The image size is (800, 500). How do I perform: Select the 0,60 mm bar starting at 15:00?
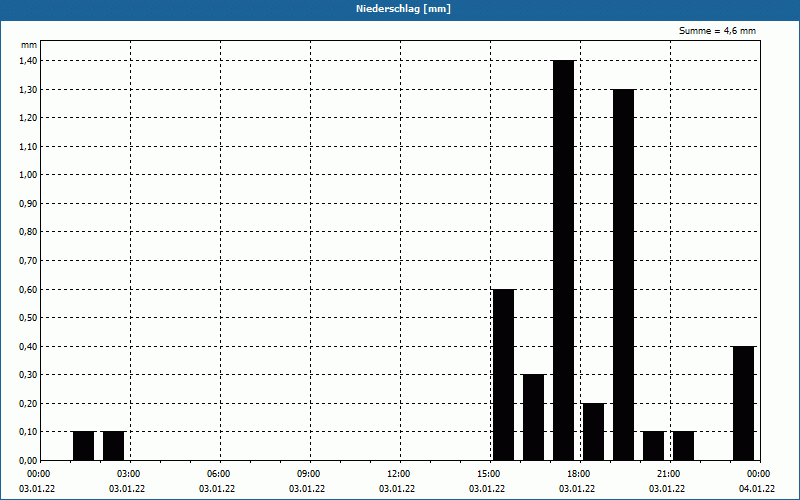tap(504, 374)
